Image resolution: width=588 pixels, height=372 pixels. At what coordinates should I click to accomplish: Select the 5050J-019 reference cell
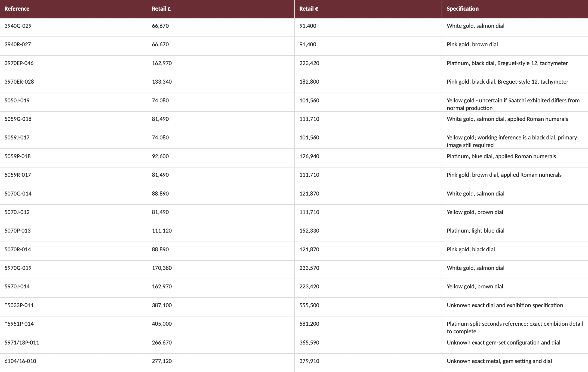coord(73,102)
